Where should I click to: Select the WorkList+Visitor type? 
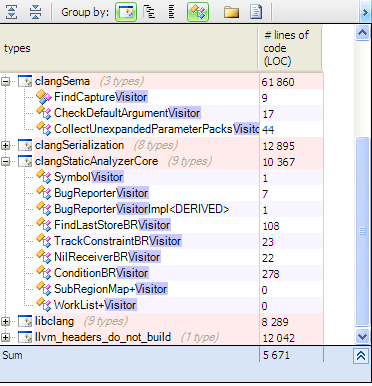95,305
